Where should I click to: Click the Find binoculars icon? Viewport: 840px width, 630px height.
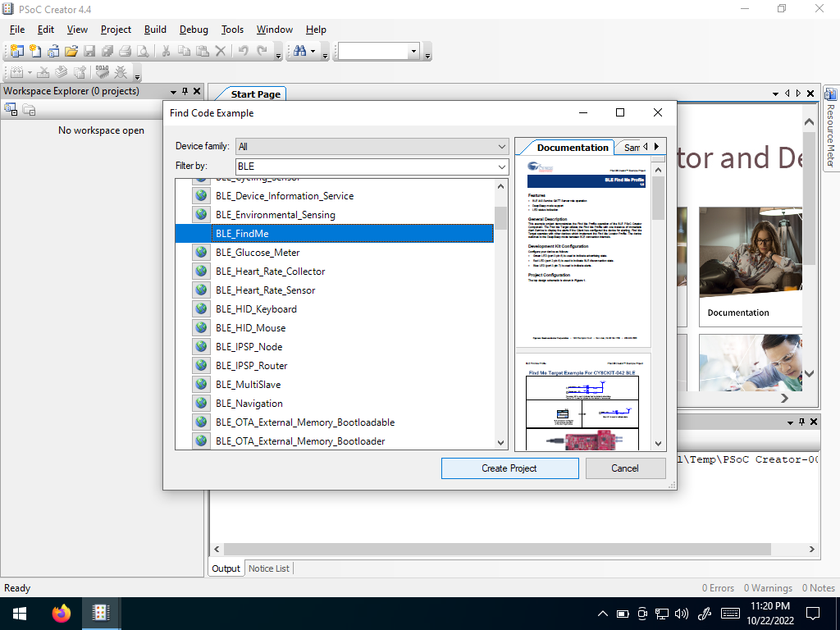pyautogui.click(x=300, y=51)
